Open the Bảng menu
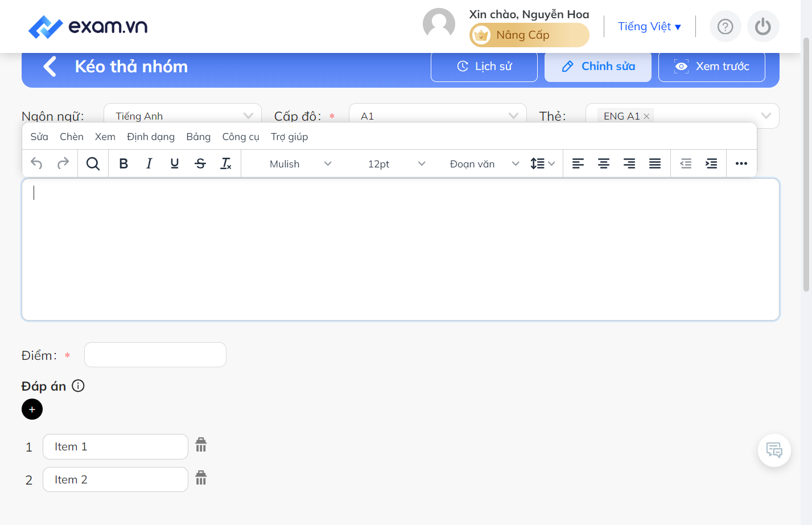Screen dimensions: 812x525 click(x=199, y=137)
